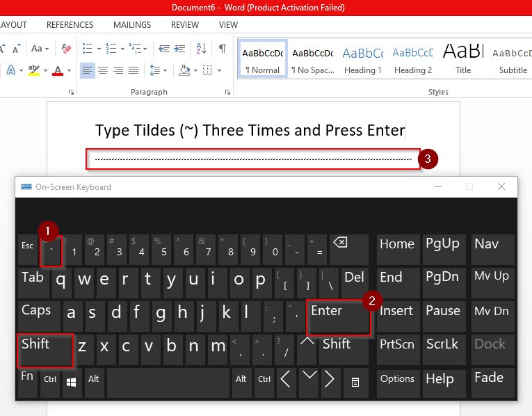Viewport: 532px width, 416px height.
Task: Click the spacebar on On-Screen Keyboard
Action: tap(168, 383)
